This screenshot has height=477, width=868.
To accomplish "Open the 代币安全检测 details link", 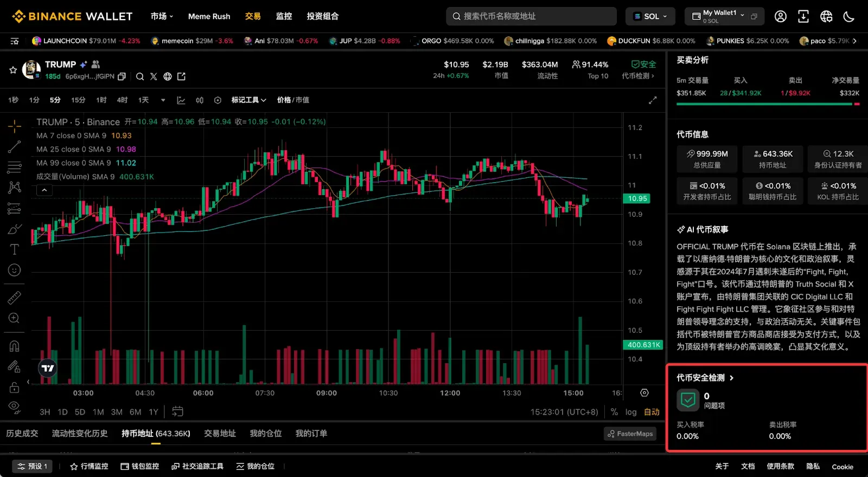I will [705, 378].
